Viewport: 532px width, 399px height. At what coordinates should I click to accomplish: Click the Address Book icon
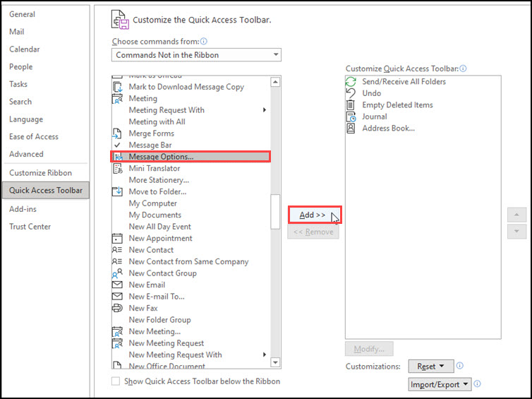point(351,129)
